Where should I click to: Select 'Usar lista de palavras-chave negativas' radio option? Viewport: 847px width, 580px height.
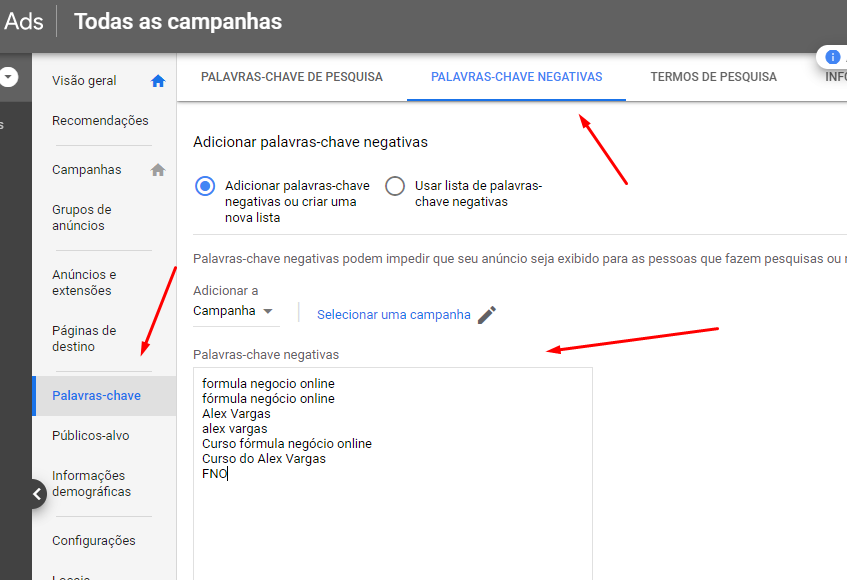(x=395, y=186)
